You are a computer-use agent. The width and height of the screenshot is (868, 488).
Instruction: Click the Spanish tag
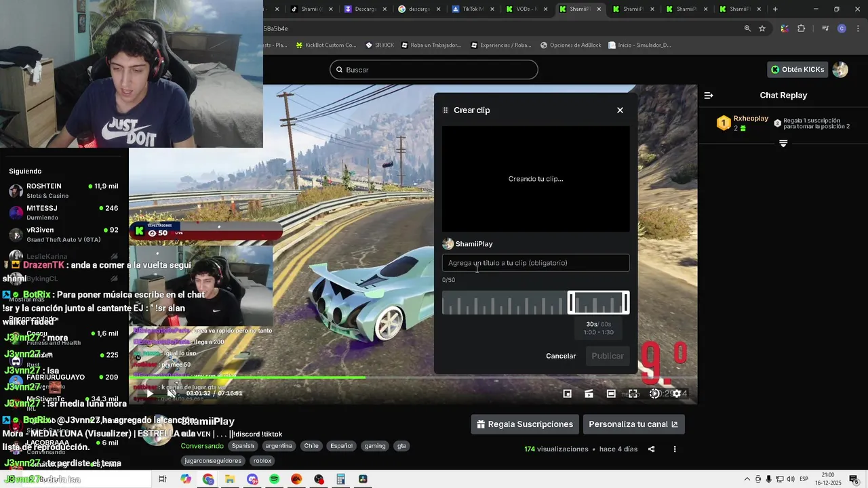pyautogui.click(x=243, y=446)
